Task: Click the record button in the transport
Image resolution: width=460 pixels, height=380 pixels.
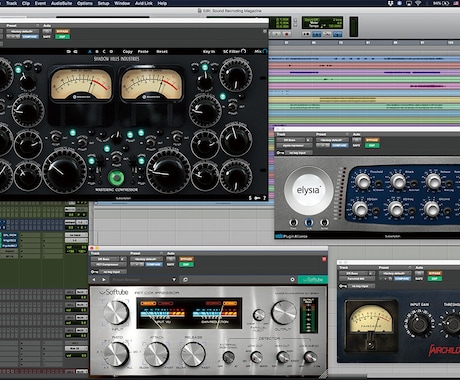Action: [286, 34]
